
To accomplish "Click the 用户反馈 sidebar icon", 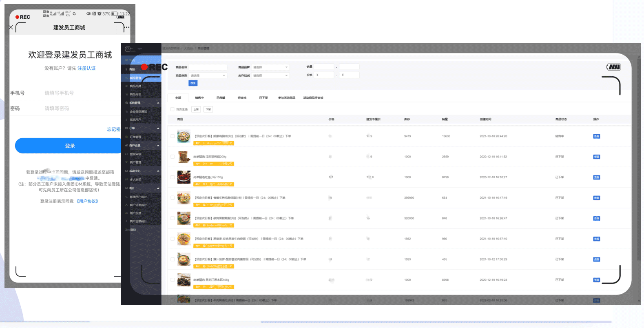I will [x=126, y=213].
